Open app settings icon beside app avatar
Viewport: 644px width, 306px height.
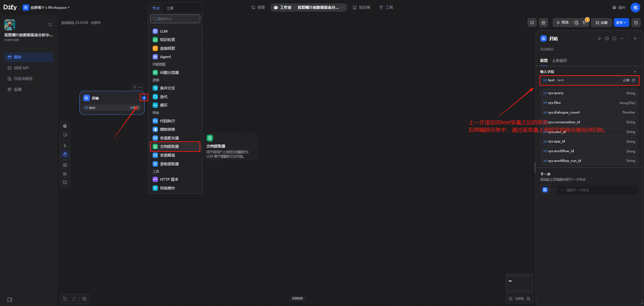click(x=50, y=25)
